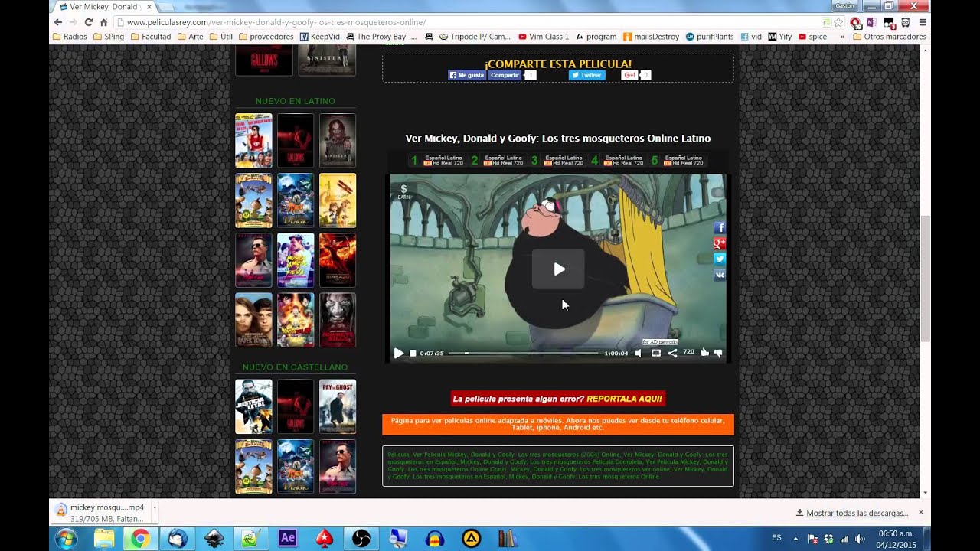This screenshot has height=551, width=980.
Task: Share on Google+ from video side panel
Action: (x=719, y=243)
